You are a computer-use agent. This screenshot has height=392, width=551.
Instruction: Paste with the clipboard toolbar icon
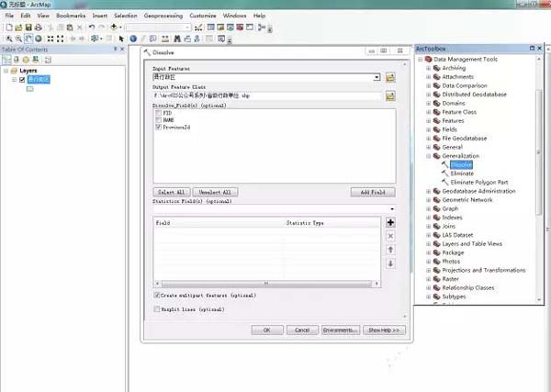click(70, 27)
